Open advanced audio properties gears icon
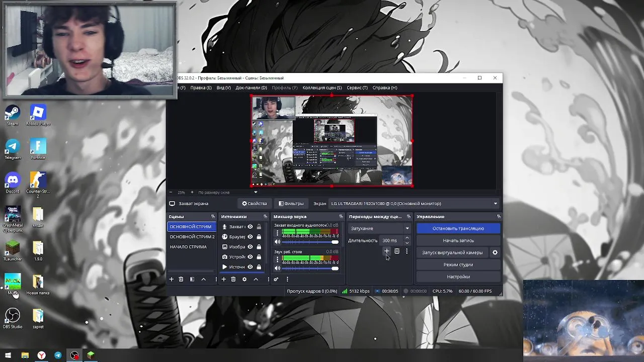The height and width of the screenshot is (362, 644). (x=276, y=279)
